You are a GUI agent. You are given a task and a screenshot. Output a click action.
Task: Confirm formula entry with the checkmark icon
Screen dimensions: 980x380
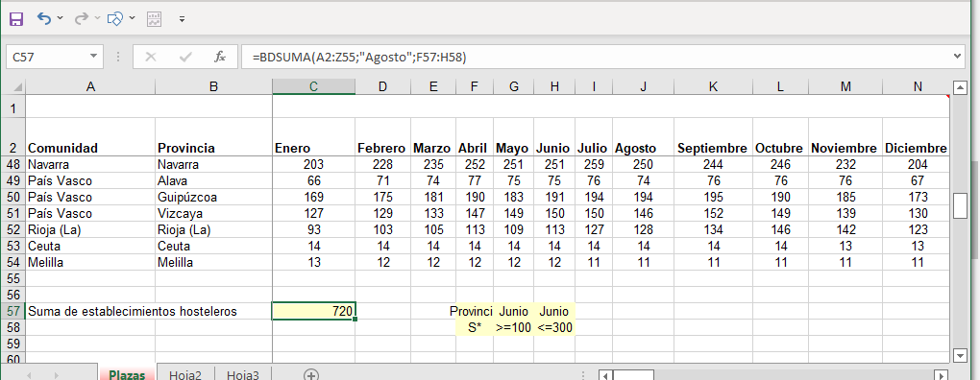point(185,57)
